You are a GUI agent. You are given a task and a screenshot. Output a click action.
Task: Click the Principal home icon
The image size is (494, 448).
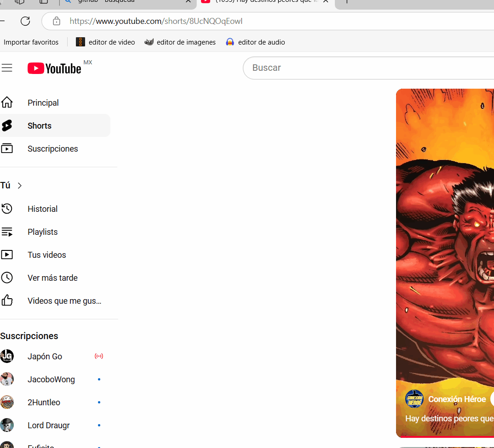click(x=7, y=102)
